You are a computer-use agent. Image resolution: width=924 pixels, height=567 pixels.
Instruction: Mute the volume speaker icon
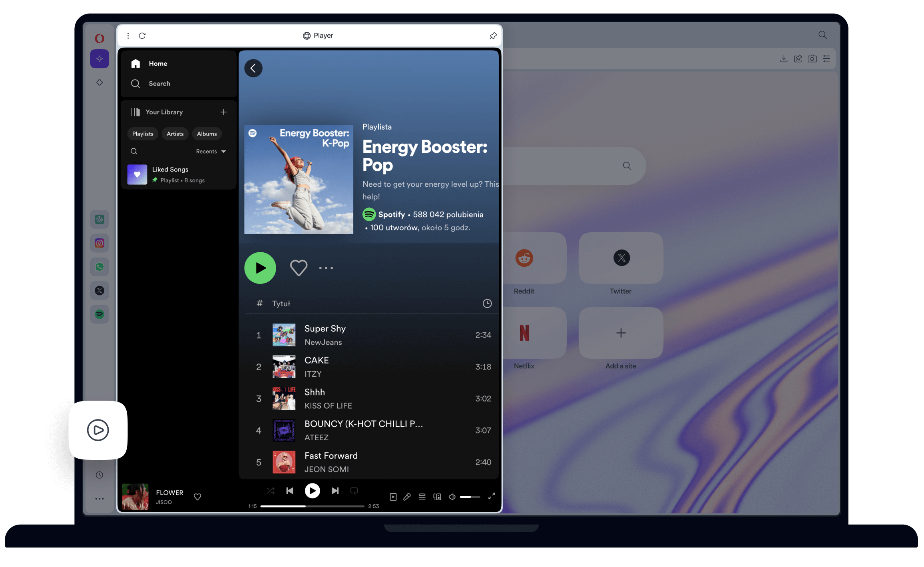click(x=452, y=497)
